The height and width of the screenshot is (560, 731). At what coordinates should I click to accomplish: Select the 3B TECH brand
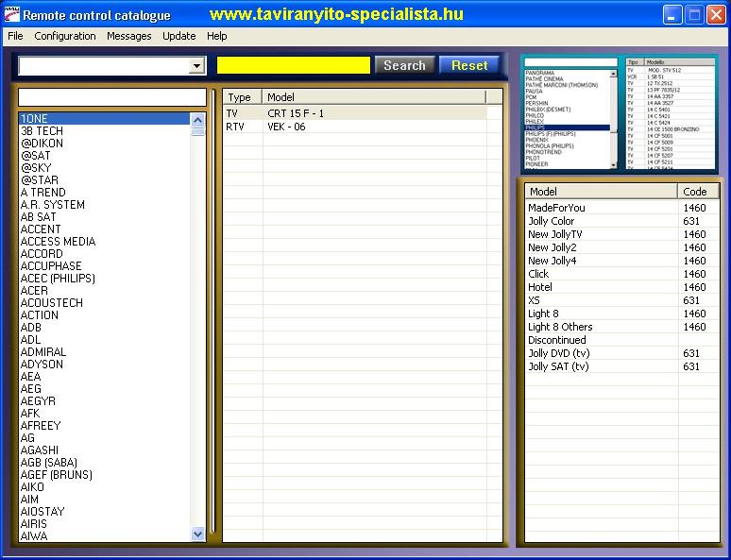[105, 131]
